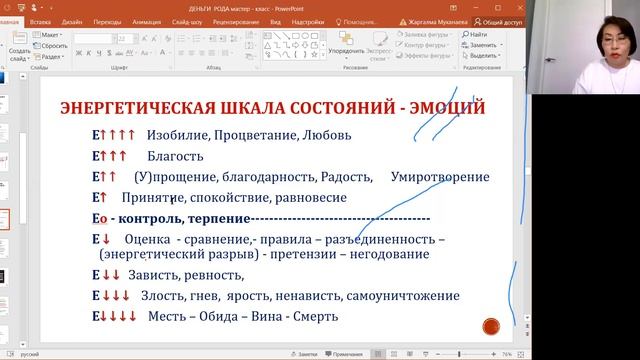Click Заметки (Notes) in status bar
Viewport: 640px width, 360px height.
click(x=304, y=354)
